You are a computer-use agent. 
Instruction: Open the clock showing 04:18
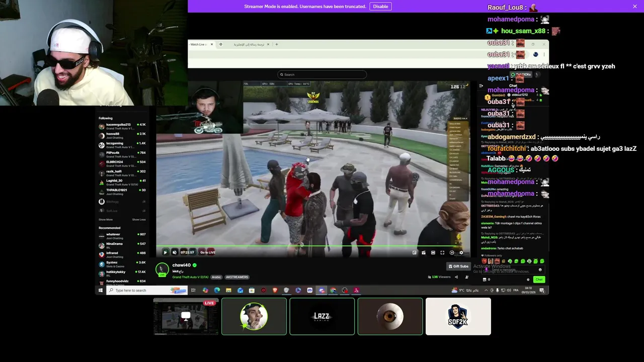[528, 290]
